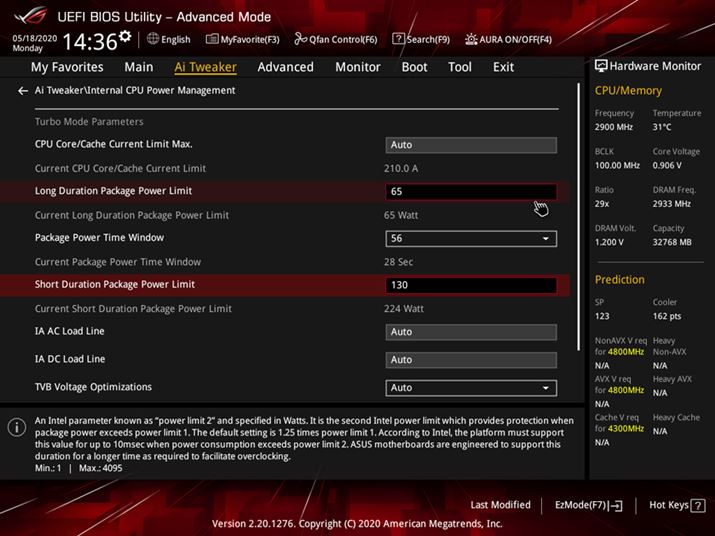715x536 pixels.
Task: Click the 65 Watt current value
Action: coord(401,215)
